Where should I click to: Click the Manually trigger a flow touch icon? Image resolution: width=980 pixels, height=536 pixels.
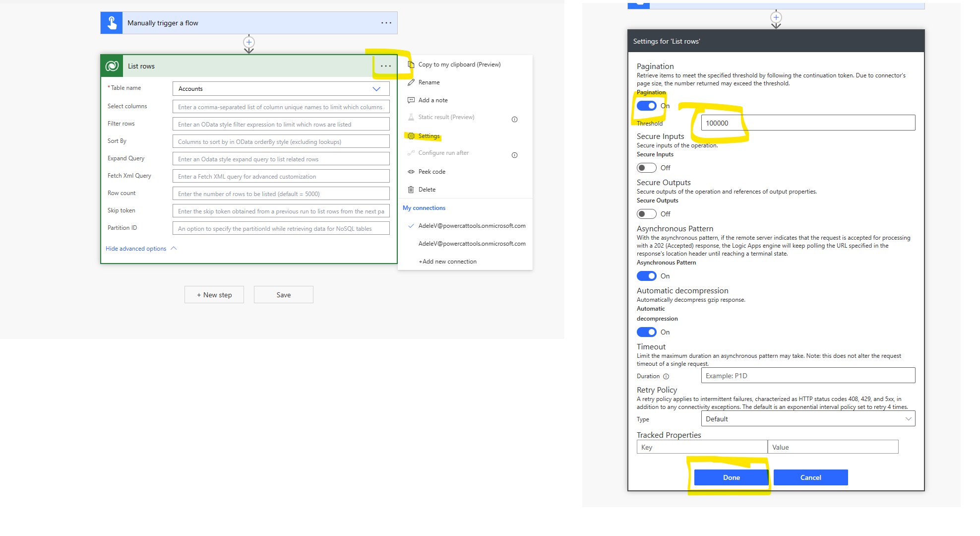tap(111, 22)
